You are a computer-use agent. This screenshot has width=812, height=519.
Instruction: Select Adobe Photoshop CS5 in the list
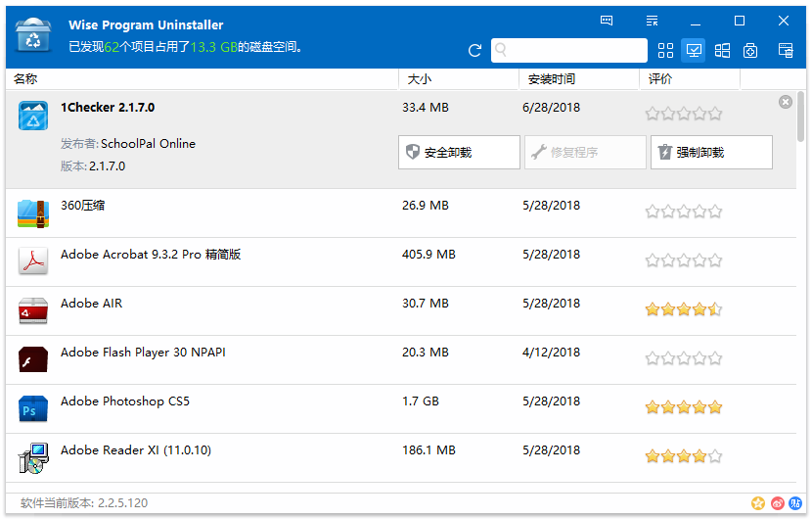pos(125,402)
